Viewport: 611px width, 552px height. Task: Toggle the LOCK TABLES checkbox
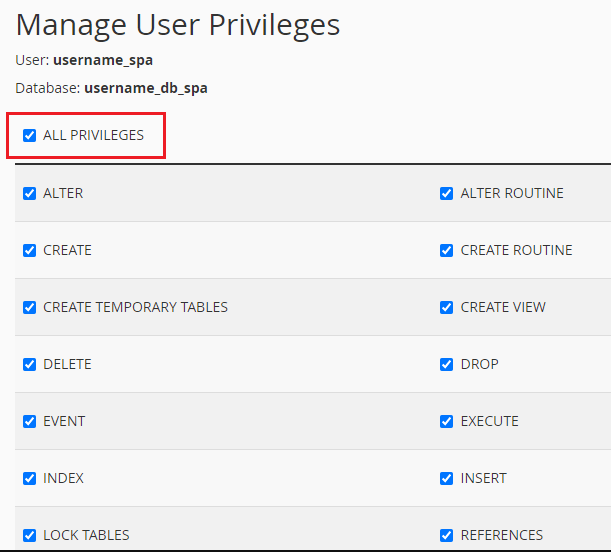tap(30, 536)
